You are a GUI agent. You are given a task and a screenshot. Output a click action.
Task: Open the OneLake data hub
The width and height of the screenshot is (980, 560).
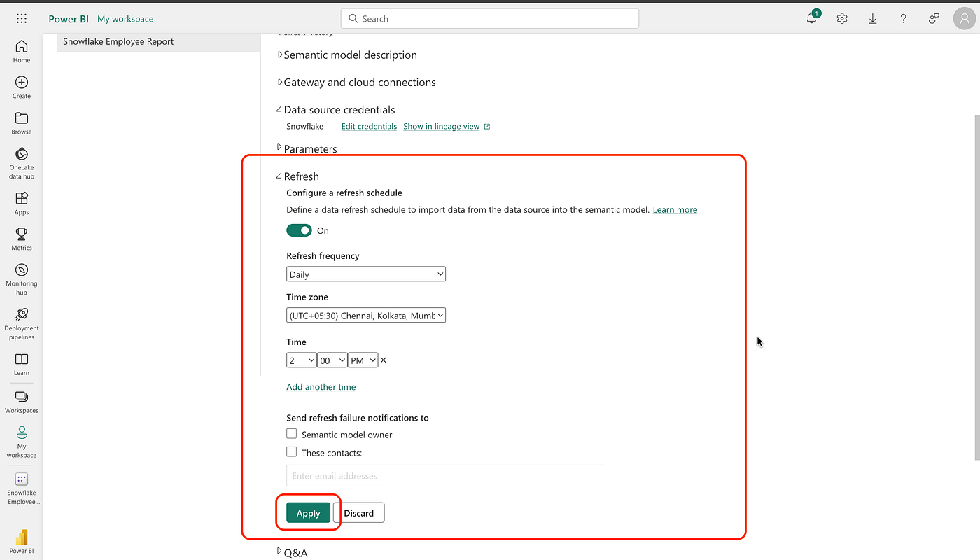tap(22, 162)
